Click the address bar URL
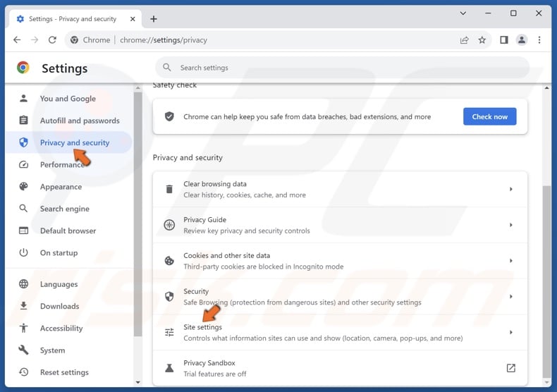Screen dimensions: 557x392 click(164, 40)
